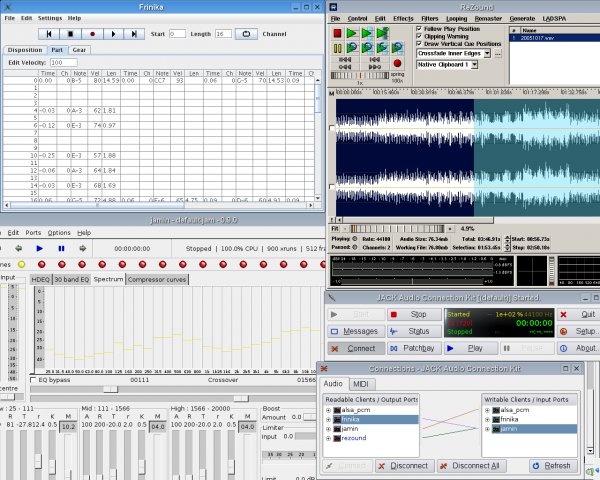Expand the alsa_pcm readable client node
Image resolution: width=600 pixels, height=480 pixels.
coord(329,411)
